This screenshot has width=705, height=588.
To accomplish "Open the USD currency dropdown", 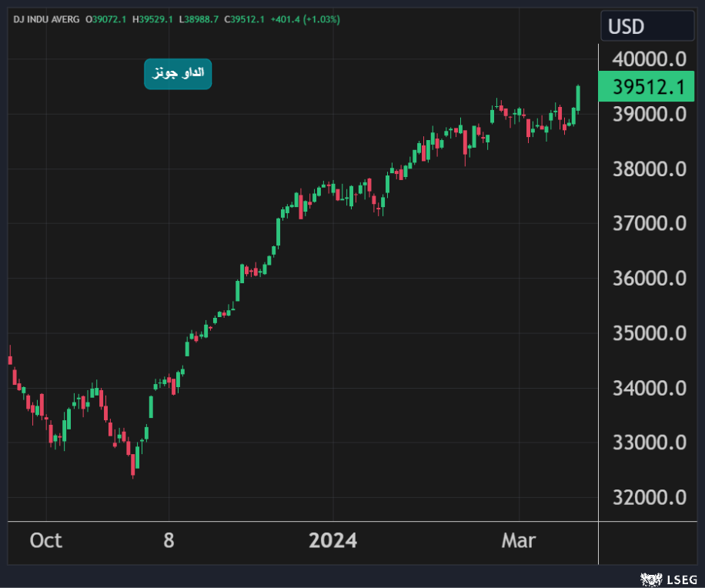I will click(647, 27).
